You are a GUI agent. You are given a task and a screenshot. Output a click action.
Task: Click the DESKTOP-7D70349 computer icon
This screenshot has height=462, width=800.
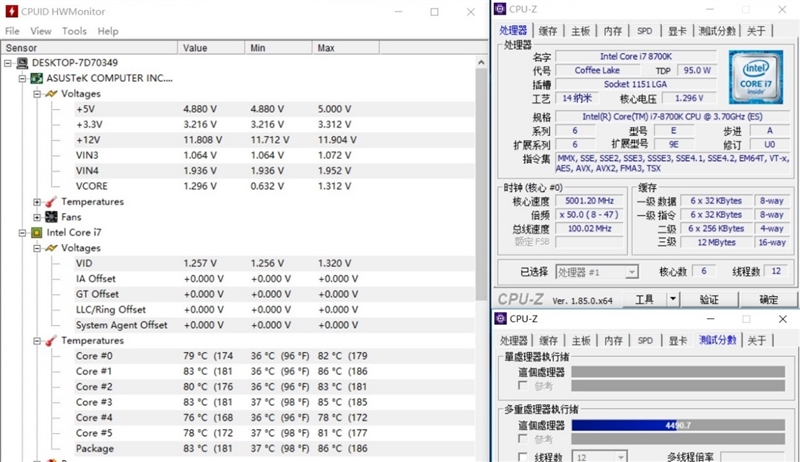pos(22,63)
